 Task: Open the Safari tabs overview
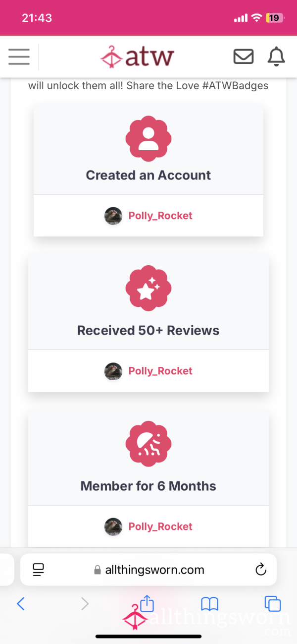pyautogui.click(x=273, y=603)
